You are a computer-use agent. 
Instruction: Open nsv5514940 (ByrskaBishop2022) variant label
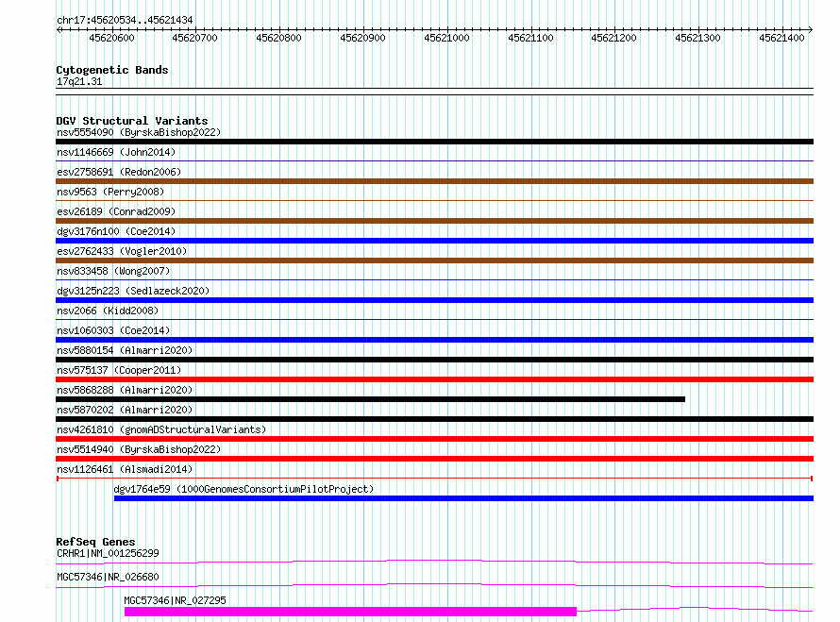click(139, 449)
